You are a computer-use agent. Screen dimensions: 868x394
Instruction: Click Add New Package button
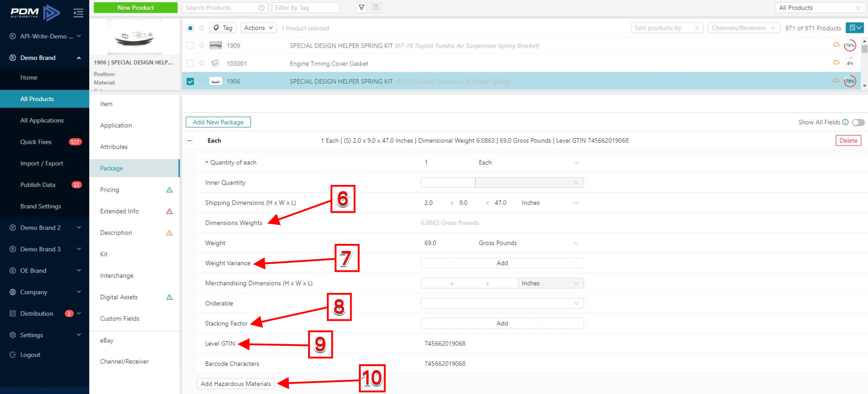point(218,122)
